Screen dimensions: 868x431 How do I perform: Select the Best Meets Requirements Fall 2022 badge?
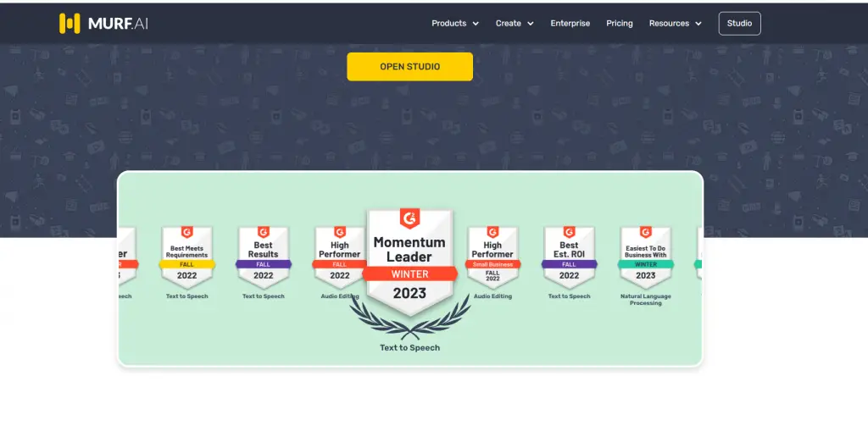[186, 257]
